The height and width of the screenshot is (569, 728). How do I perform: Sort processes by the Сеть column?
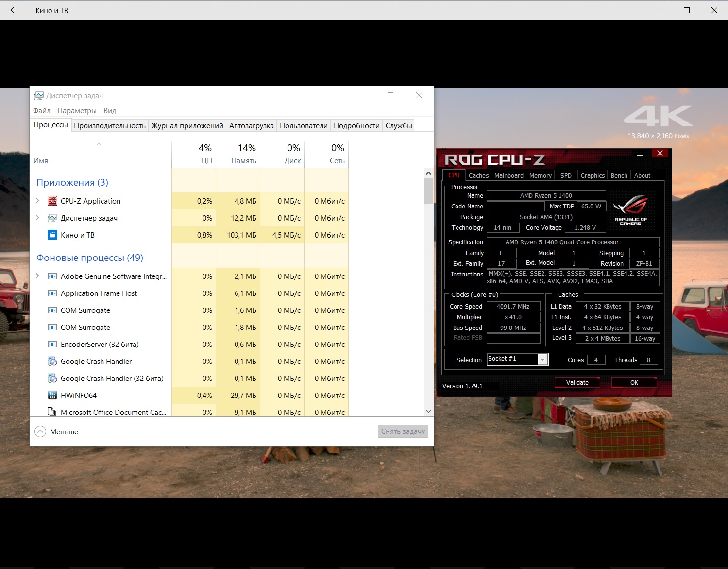click(326, 154)
